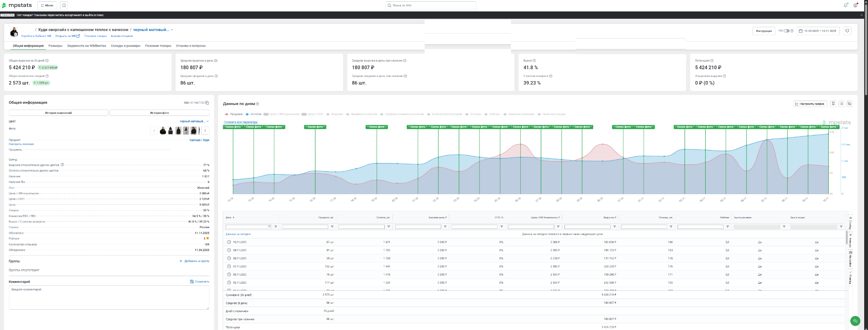Open the notifications bell icon
Screen dimensions: 868x330
point(845,6)
